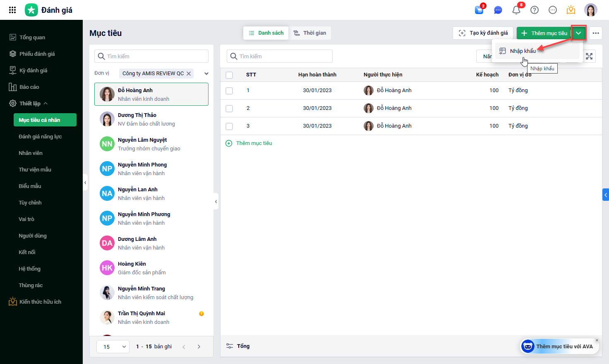Click the fullscreen expand table icon
The height and width of the screenshot is (364, 609).
pos(589,56)
